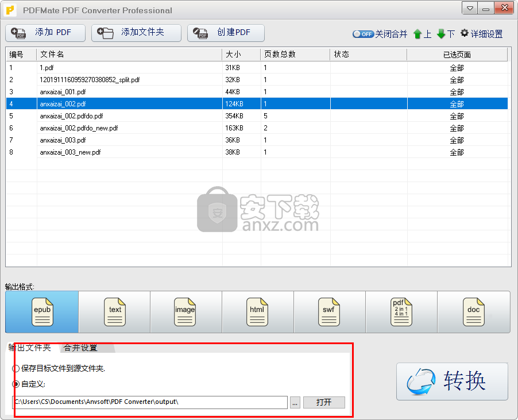This screenshot has height=420, width=518.
Task: Click 全部 cell in anxaizai_003_new.pdf row
Action: pos(457,152)
